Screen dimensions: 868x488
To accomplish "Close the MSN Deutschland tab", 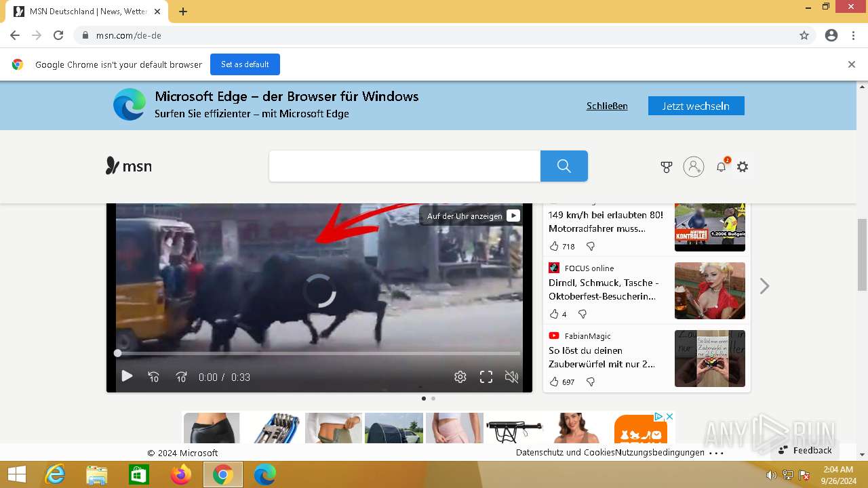I will click(x=158, y=12).
